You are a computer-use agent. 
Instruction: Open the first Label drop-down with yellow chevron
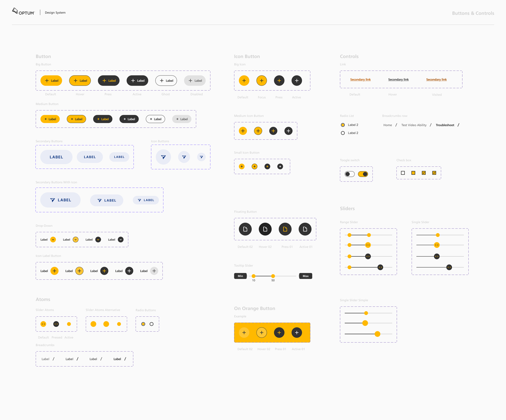[54, 239]
